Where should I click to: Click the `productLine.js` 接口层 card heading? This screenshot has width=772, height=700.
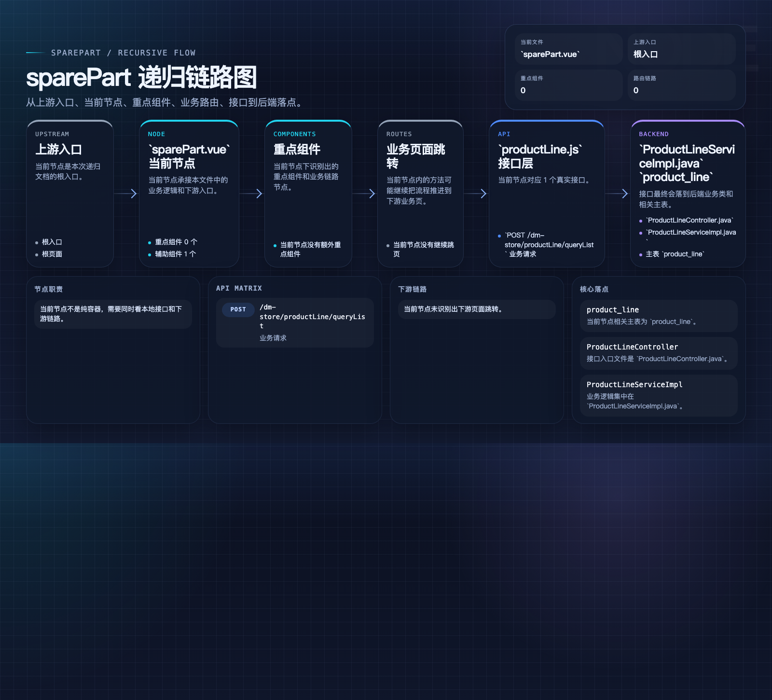click(x=540, y=156)
